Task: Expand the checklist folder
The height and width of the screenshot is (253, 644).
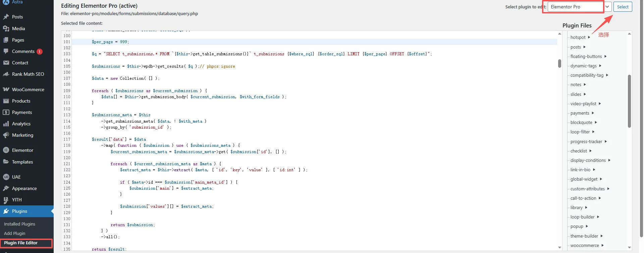Action: coord(581,151)
